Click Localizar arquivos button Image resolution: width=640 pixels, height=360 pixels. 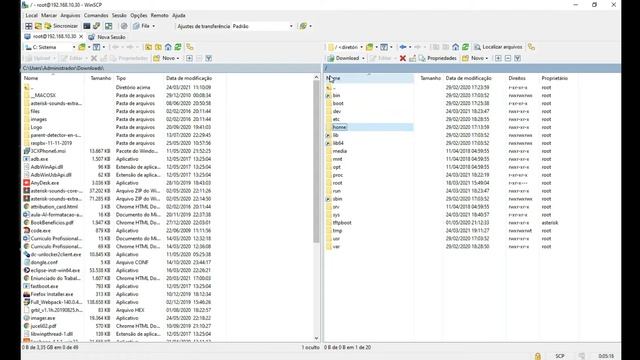coord(498,47)
